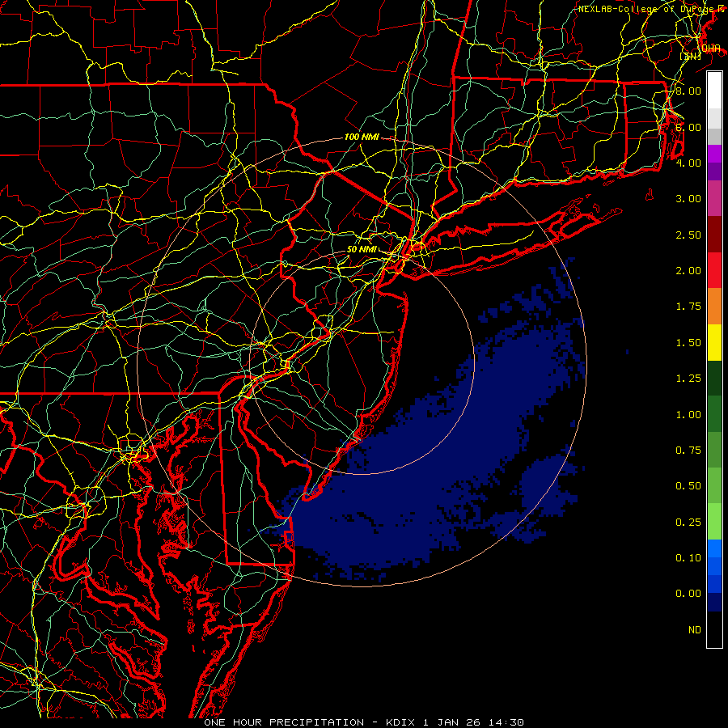The height and width of the screenshot is (728, 728).
Task: Click the [IN] units label above legend
Action: pos(690,56)
